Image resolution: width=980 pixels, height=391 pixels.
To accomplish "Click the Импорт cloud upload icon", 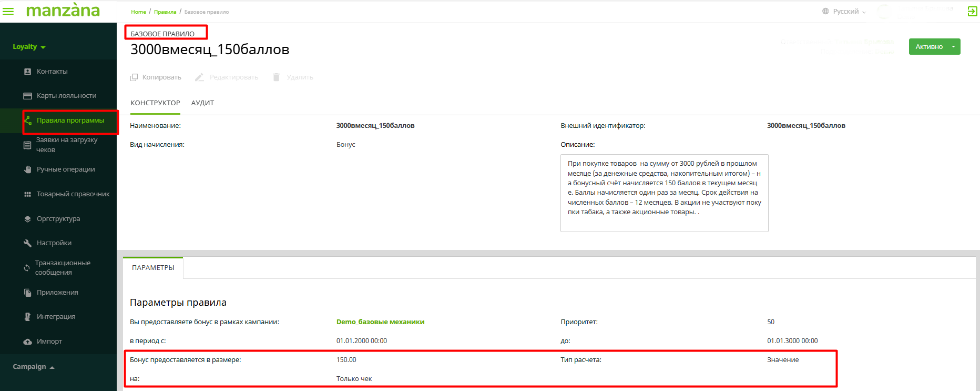I will pyautogui.click(x=28, y=342).
